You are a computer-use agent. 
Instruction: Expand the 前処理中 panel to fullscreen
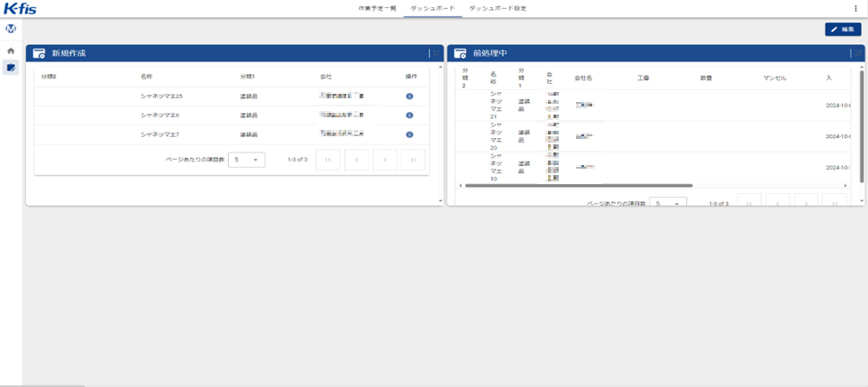coord(857,54)
